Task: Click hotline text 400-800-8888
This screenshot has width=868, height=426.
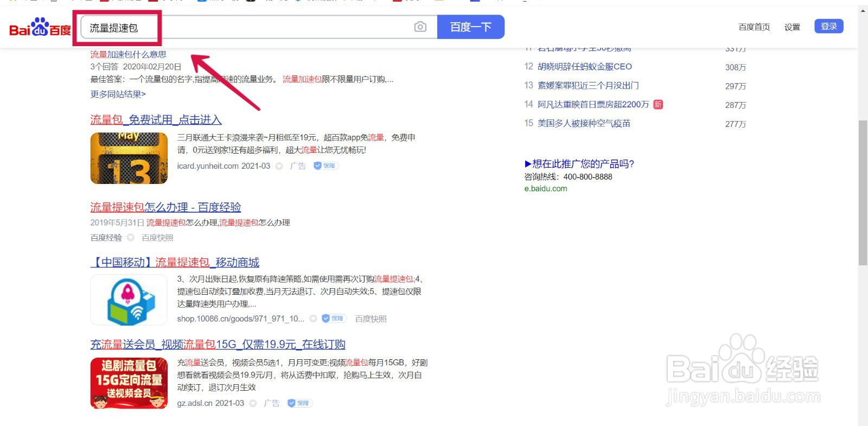Action: (588, 176)
